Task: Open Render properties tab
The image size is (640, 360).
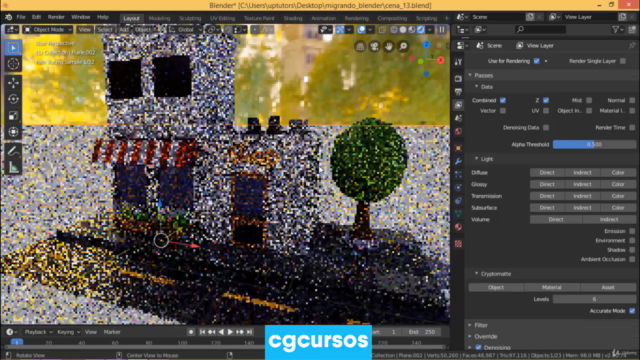Action: pyautogui.click(x=458, y=78)
